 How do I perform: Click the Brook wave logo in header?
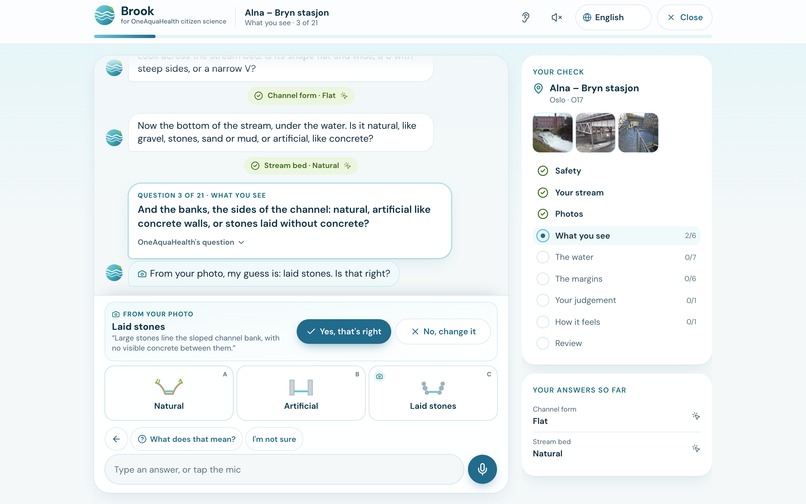[105, 15]
